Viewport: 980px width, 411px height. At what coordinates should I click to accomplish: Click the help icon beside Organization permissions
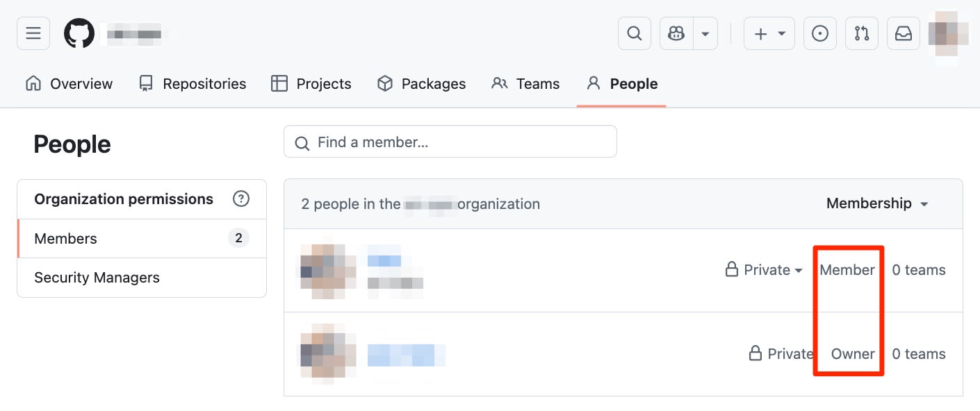click(241, 199)
